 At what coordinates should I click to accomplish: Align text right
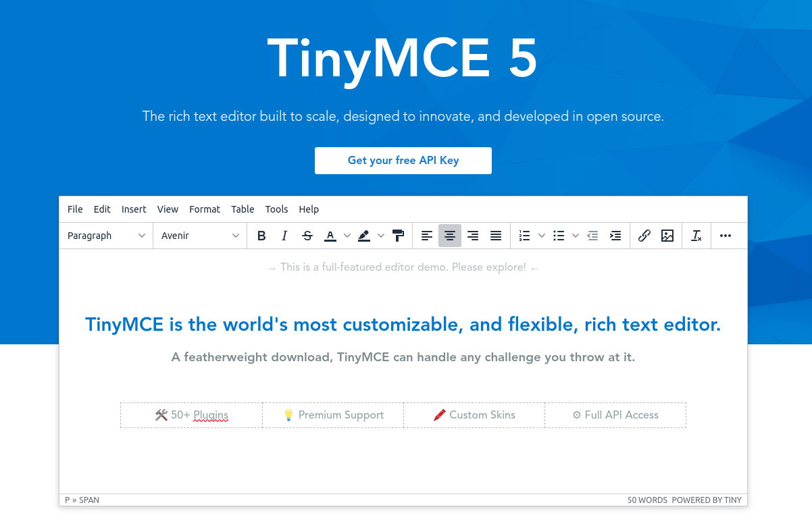click(473, 236)
